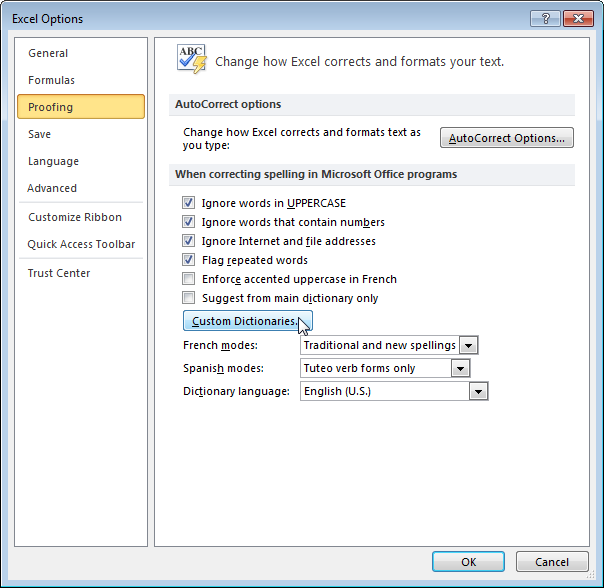The image size is (604, 588).
Task: Close the Excel Options dialog
Action: 578,18
